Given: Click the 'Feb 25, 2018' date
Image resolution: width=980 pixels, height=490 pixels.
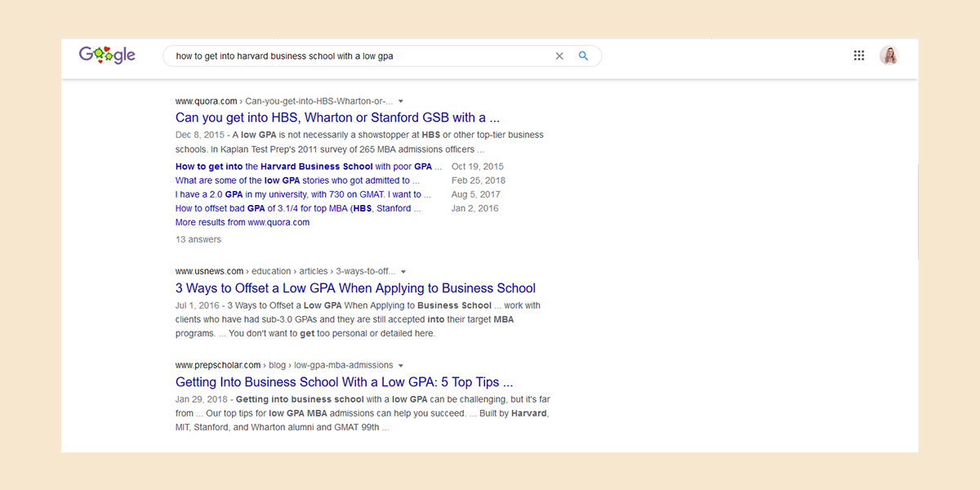Looking at the screenshot, I should point(479,180).
